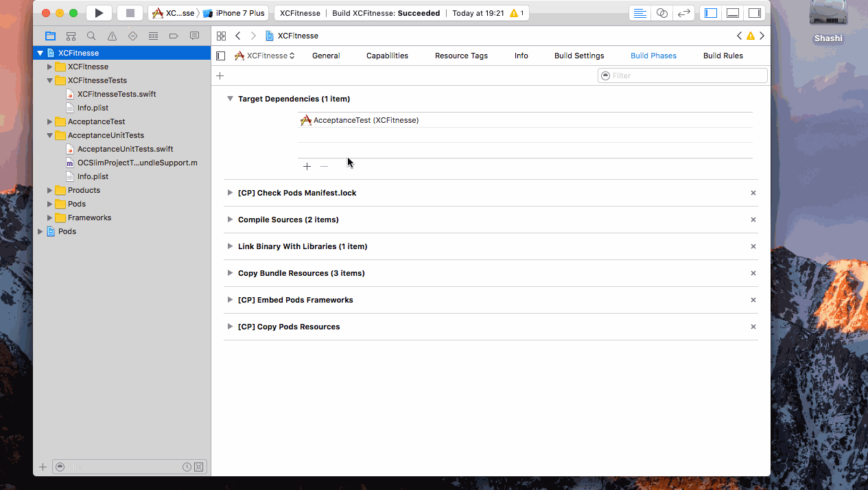Open the Issue navigator
Image resolution: width=868 pixels, height=490 pixels.
(112, 36)
